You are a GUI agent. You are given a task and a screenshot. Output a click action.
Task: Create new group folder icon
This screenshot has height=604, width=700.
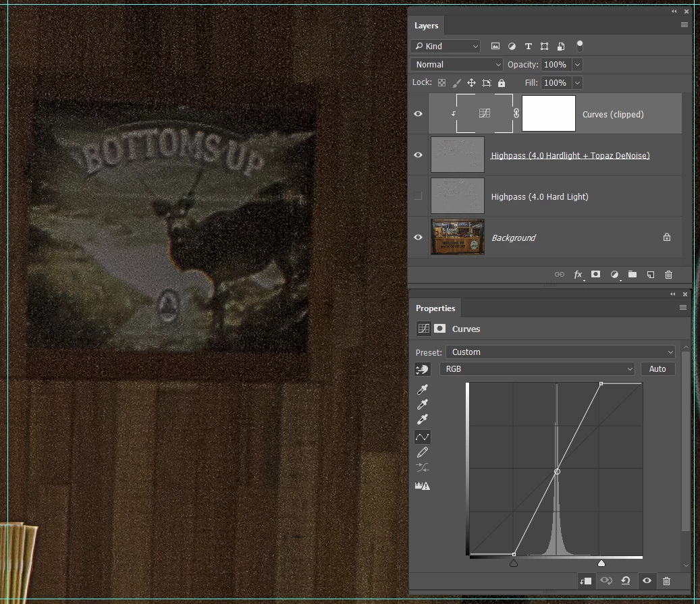tap(632, 274)
